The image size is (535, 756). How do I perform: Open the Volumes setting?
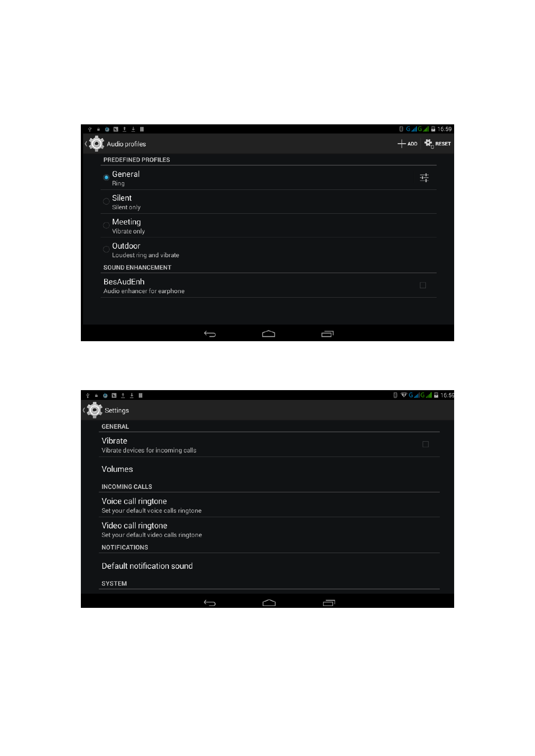(x=269, y=469)
